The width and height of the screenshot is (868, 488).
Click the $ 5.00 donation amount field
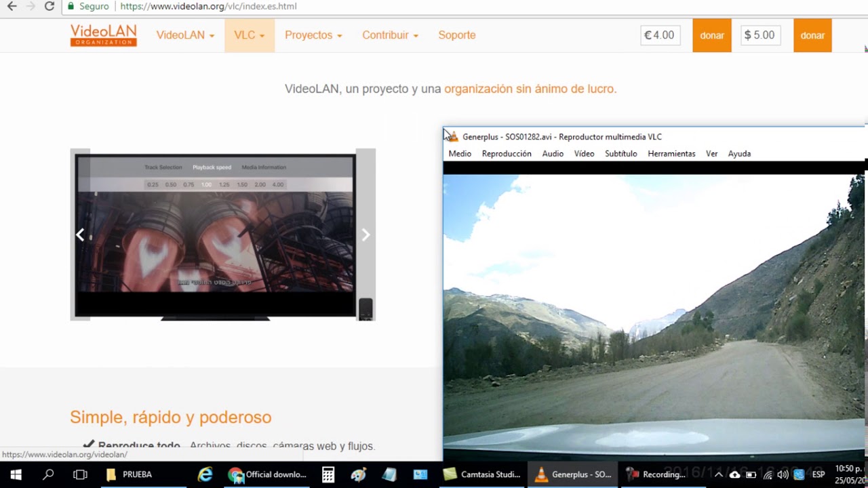click(x=760, y=35)
